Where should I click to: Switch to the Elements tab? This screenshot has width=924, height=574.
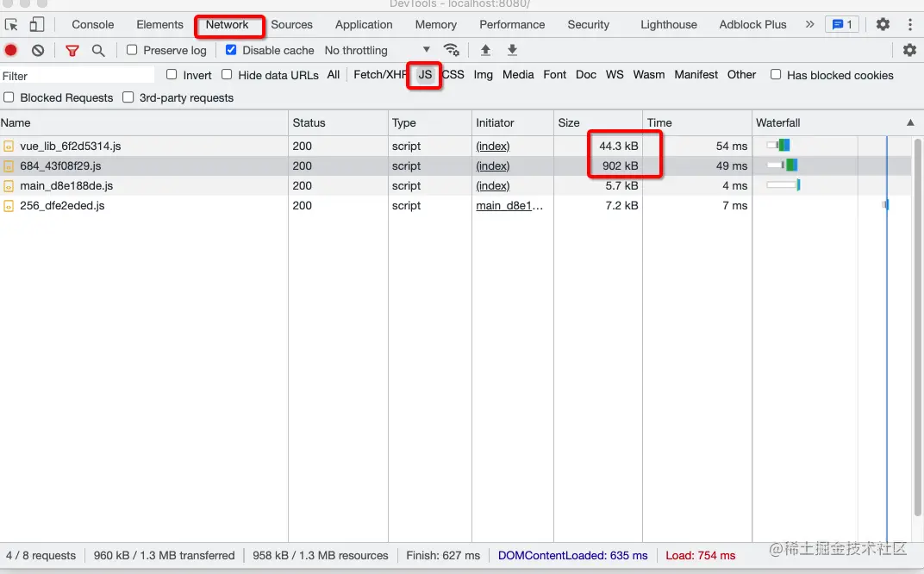(159, 24)
